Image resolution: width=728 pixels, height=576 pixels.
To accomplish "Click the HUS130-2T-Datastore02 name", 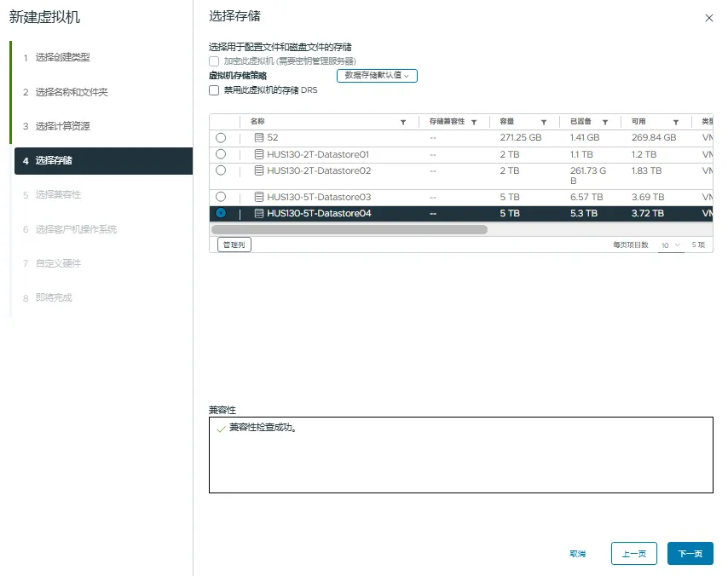I will [319, 170].
